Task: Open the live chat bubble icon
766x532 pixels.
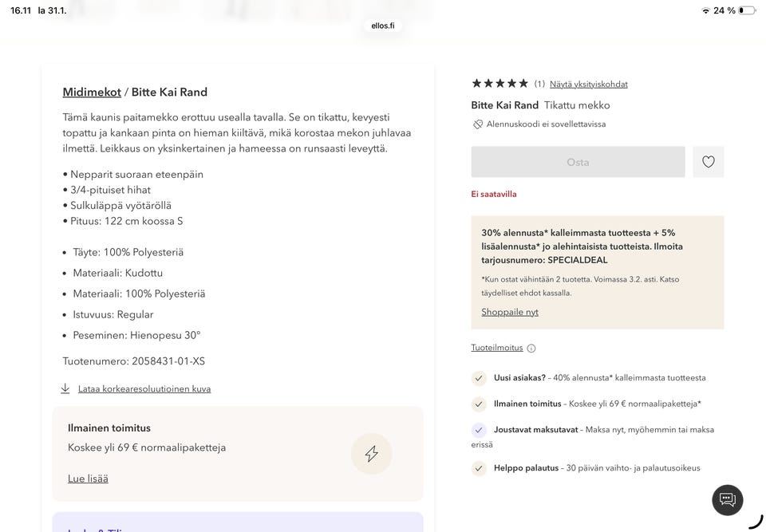Action: pyautogui.click(x=727, y=500)
